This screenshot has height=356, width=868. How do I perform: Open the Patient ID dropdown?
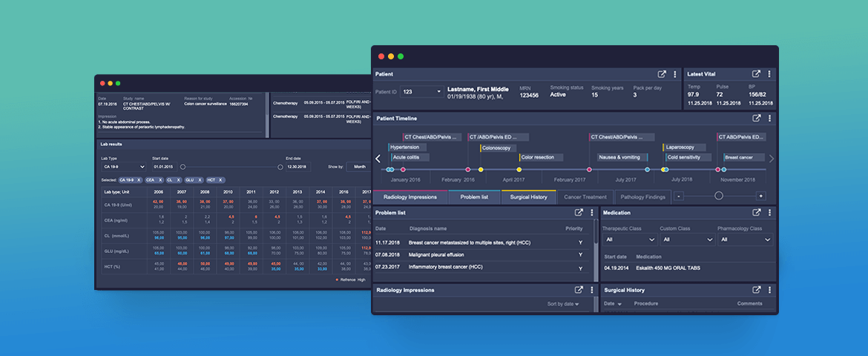pyautogui.click(x=421, y=92)
